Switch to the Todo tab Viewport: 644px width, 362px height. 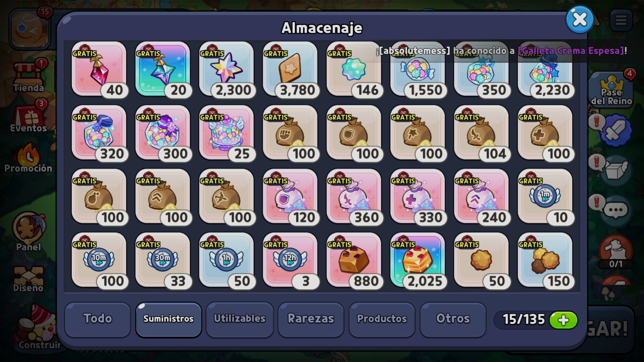tap(98, 319)
